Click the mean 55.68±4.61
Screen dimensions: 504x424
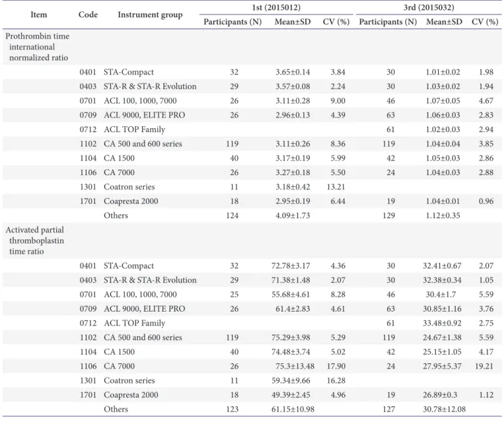click(291, 294)
